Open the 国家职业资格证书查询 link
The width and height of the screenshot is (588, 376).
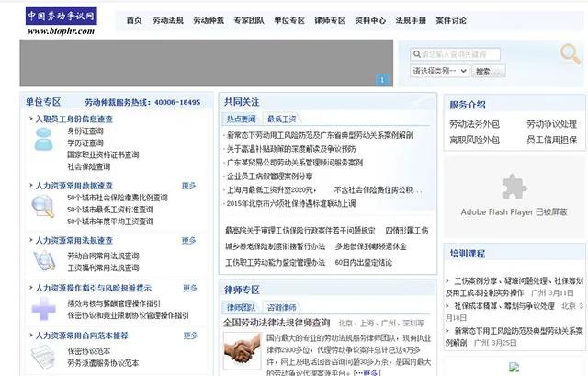tap(103, 154)
